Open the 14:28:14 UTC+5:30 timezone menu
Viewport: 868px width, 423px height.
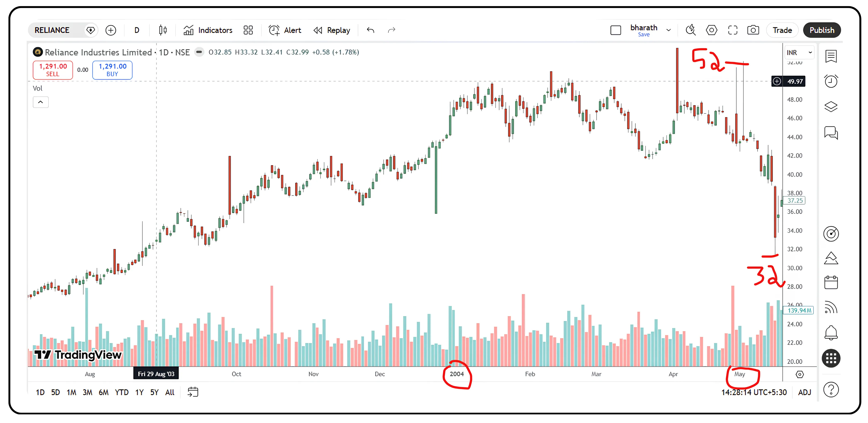pos(754,392)
